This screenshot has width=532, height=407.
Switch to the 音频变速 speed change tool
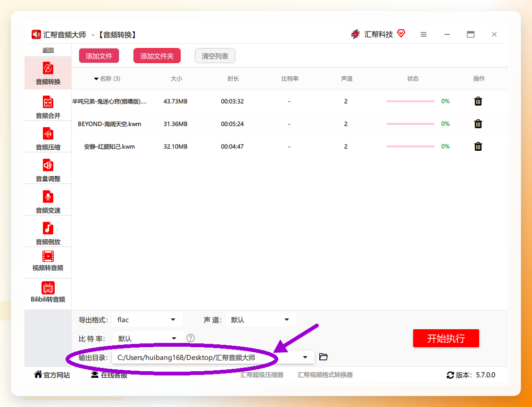[48, 201]
